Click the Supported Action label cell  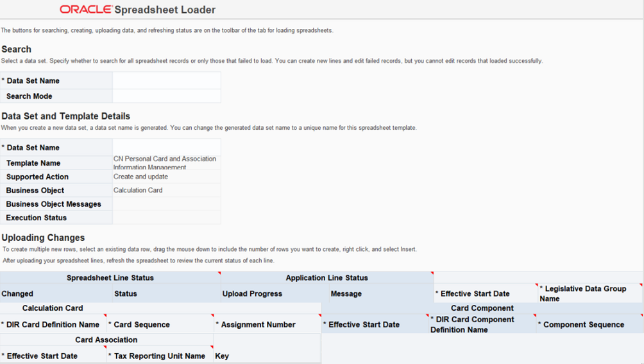56,177
